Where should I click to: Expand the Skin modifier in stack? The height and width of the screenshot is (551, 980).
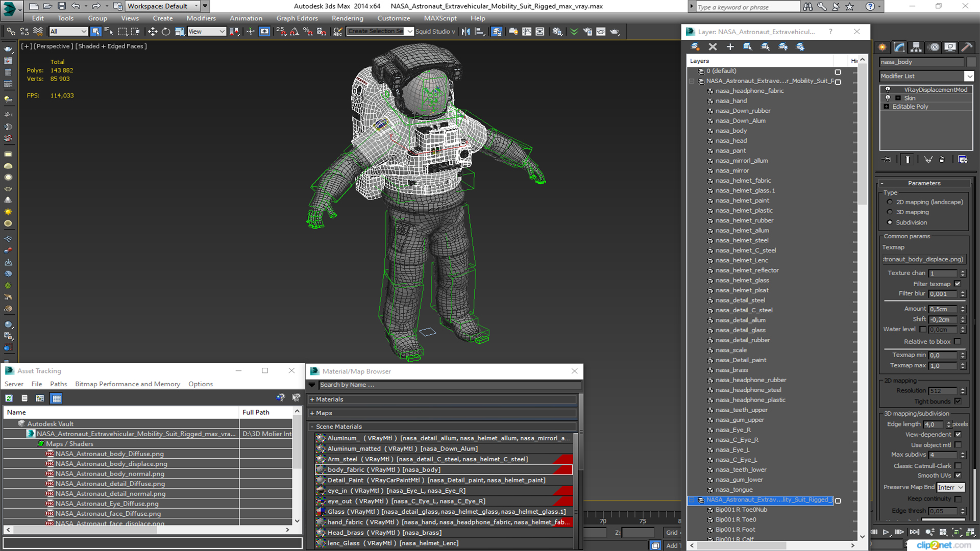coord(898,98)
